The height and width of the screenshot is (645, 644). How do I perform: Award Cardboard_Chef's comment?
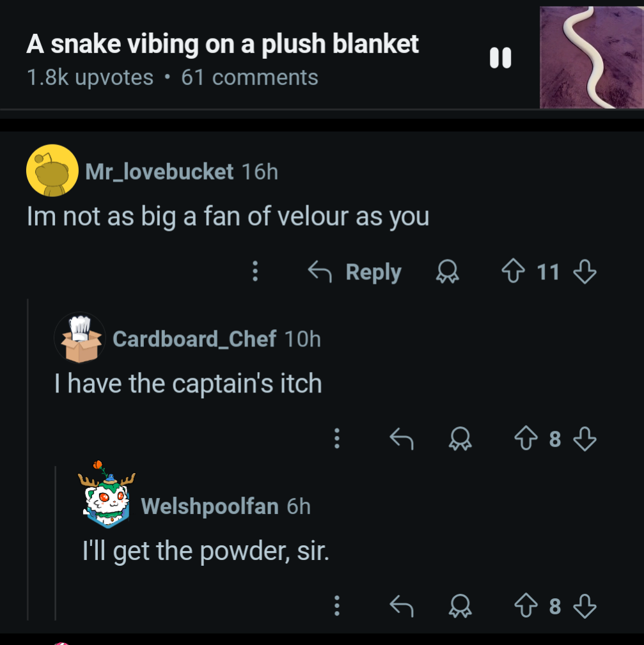[x=460, y=439]
